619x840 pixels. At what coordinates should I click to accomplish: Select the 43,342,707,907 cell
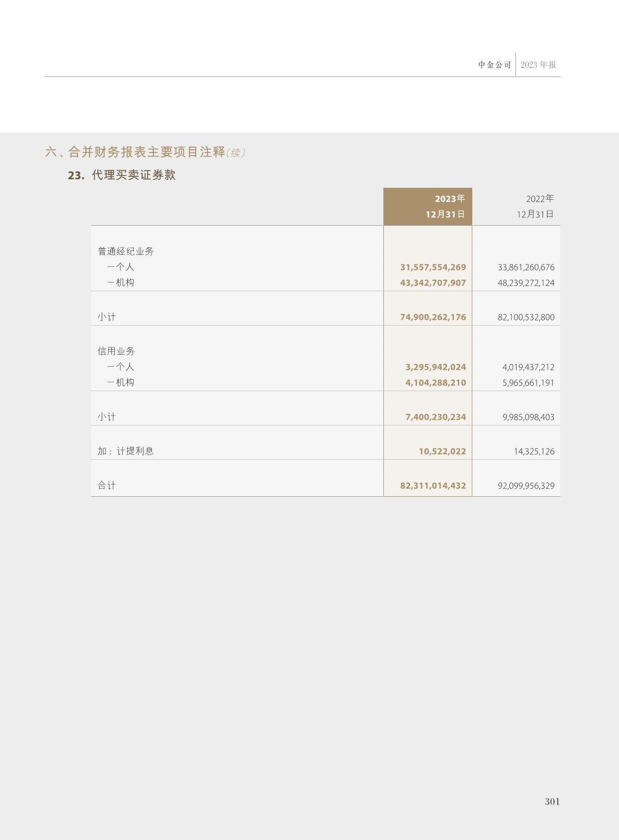point(433,283)
